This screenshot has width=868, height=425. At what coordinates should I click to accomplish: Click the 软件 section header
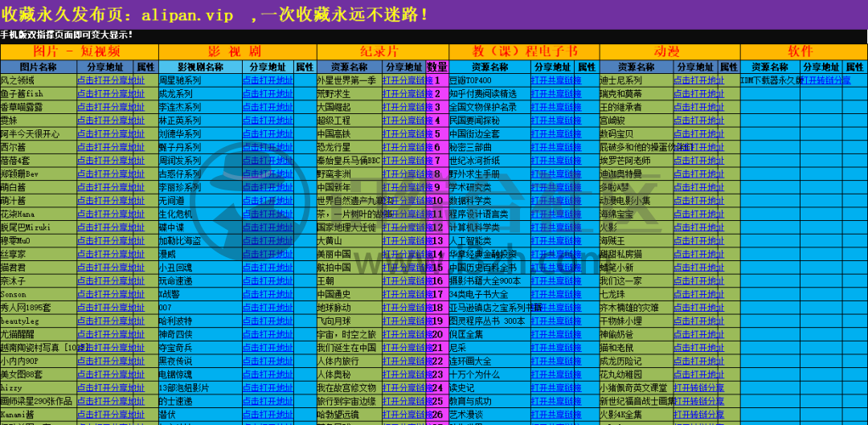(804, 52)
